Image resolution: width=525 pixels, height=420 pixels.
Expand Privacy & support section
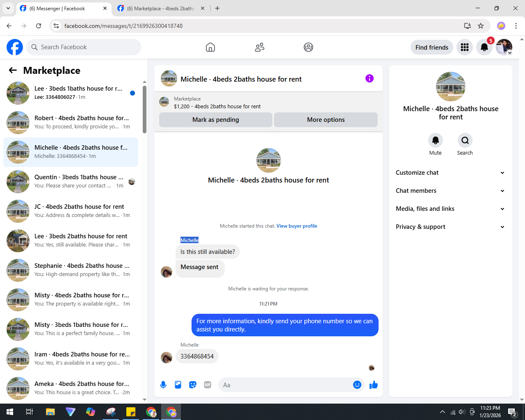pos(451,227)
